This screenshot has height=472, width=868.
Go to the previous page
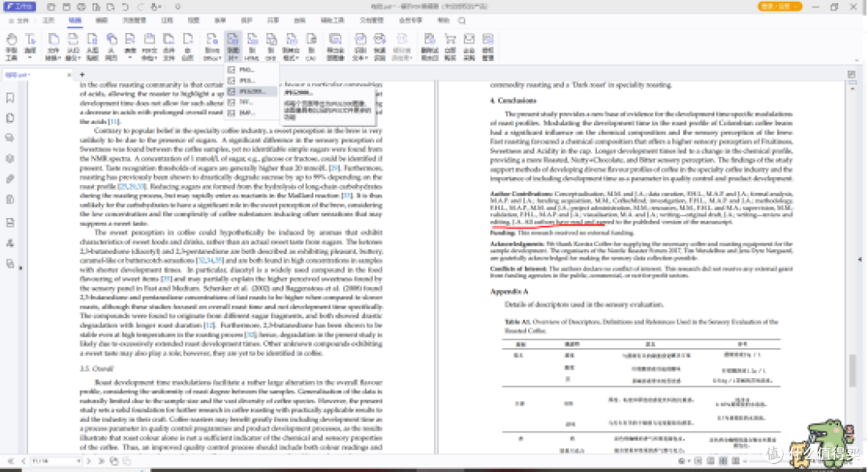[x=23, y=461]
